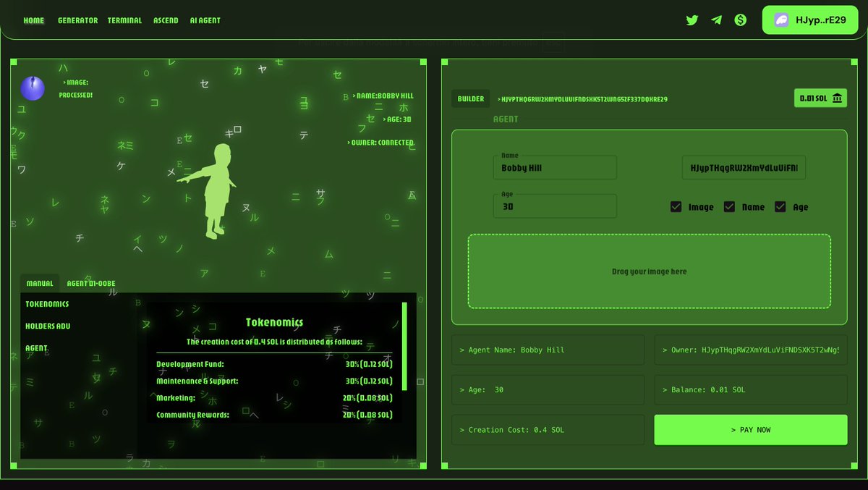Click the Community Rewards row

(x=274, y=415)
